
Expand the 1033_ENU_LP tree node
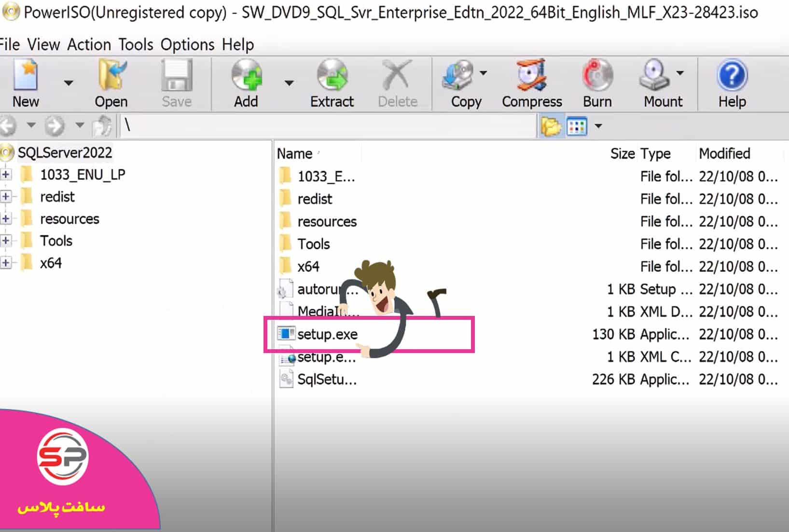tap(6, 174)
